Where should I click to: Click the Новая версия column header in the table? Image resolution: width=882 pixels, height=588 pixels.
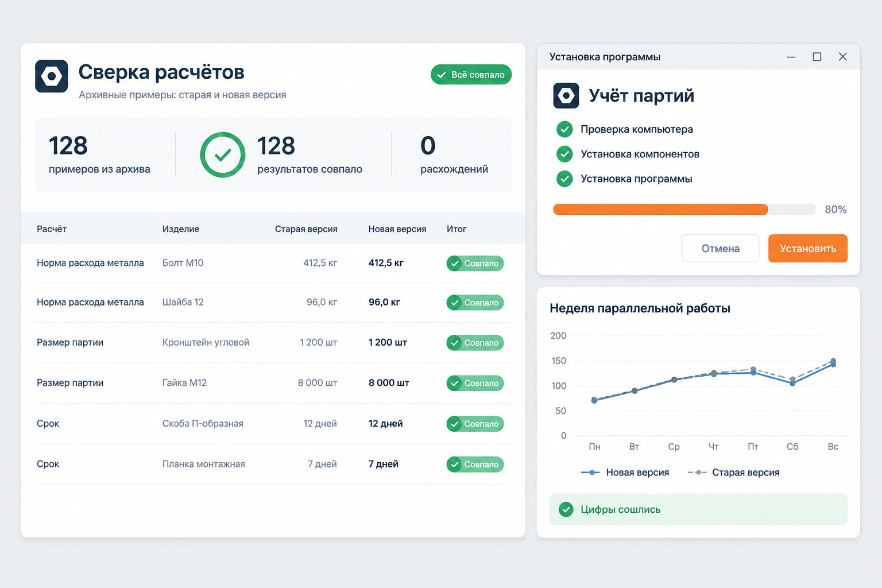point(397,229)
